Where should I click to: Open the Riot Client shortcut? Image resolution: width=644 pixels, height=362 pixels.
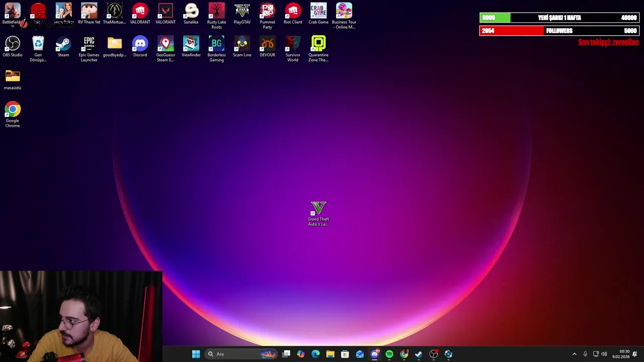[x=293, y=14]
